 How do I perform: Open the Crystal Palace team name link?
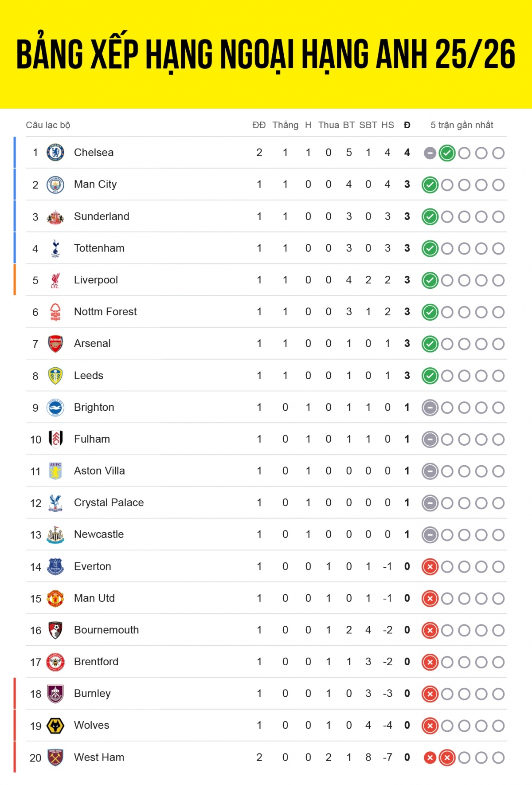(109, 502)
